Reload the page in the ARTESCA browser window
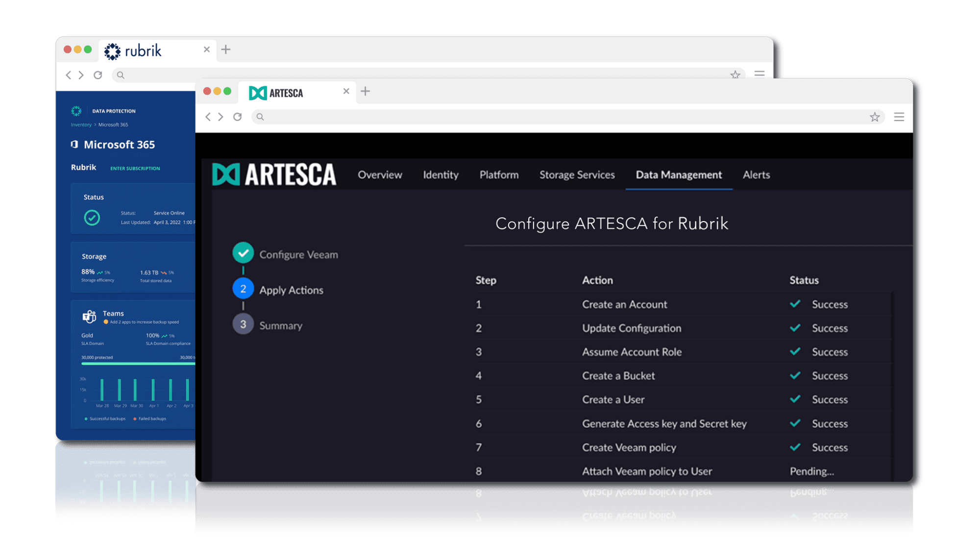Screen dimensions: 980x547 (x=238, y=117)
